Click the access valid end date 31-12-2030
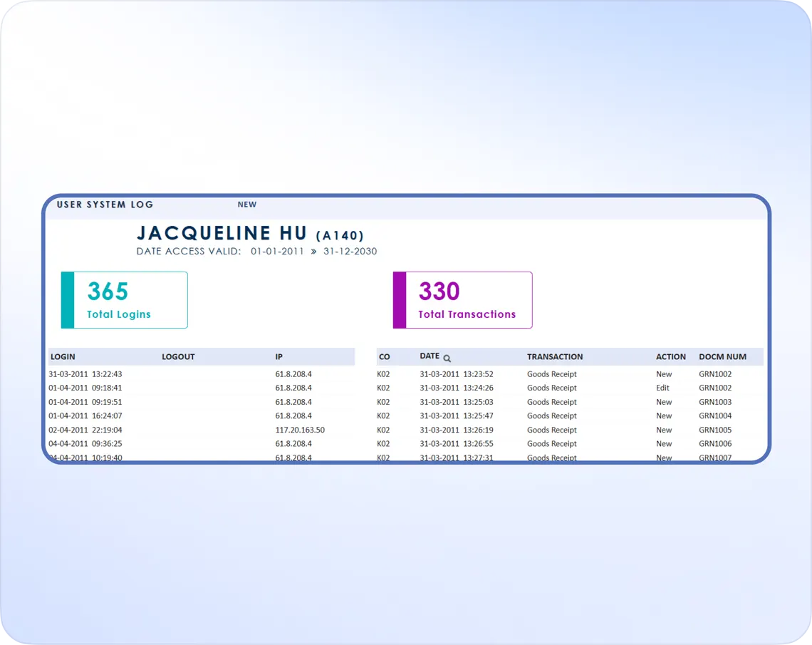The image size is (812, 645). pyautogui.click(x=349, y=251)
